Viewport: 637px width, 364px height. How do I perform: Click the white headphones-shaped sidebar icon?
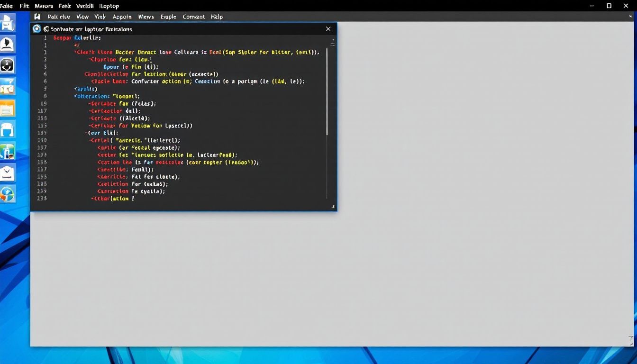coord(8,129)
